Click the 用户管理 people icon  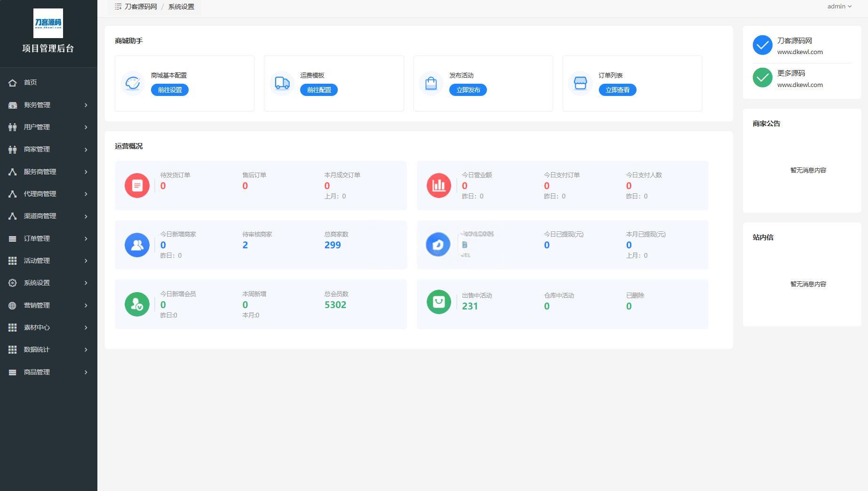[13, 127]
